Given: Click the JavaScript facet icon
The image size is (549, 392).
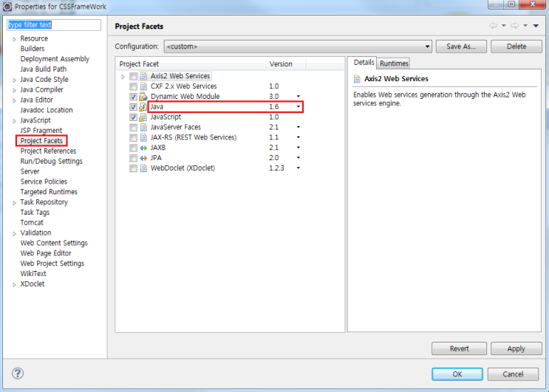Looking at the screenshot, I should point(143,117).
